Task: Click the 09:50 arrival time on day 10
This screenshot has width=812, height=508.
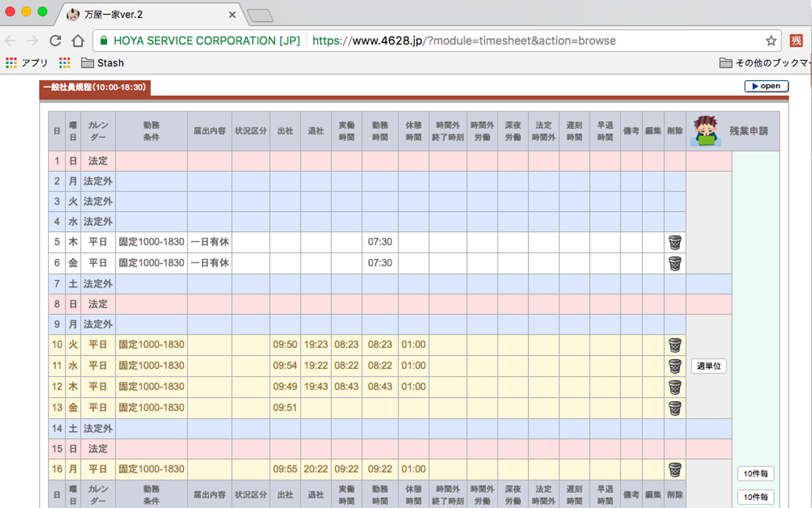Action: [x=285, y=345]
